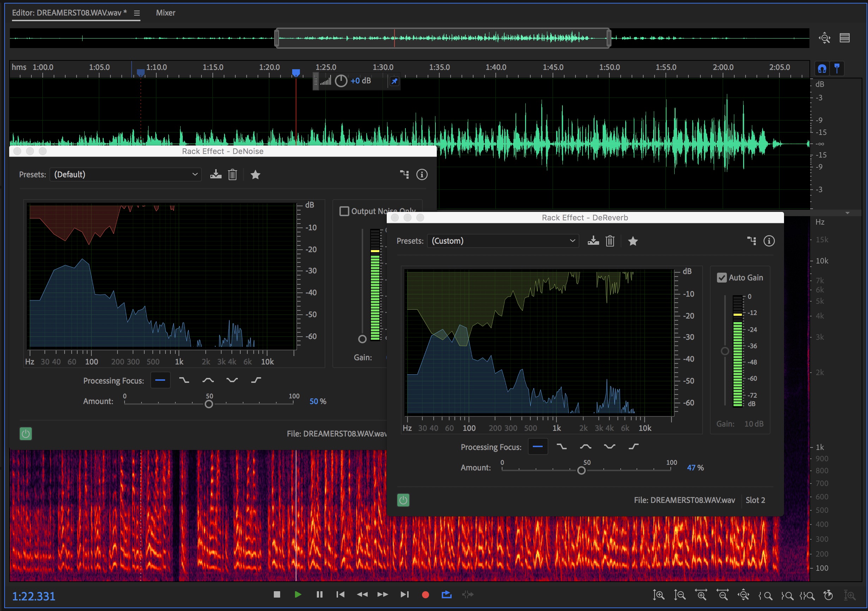The height and width of the screenshot is (611, 868).
Task: Toggle Loop Playback button
Action: pos(446,594)
